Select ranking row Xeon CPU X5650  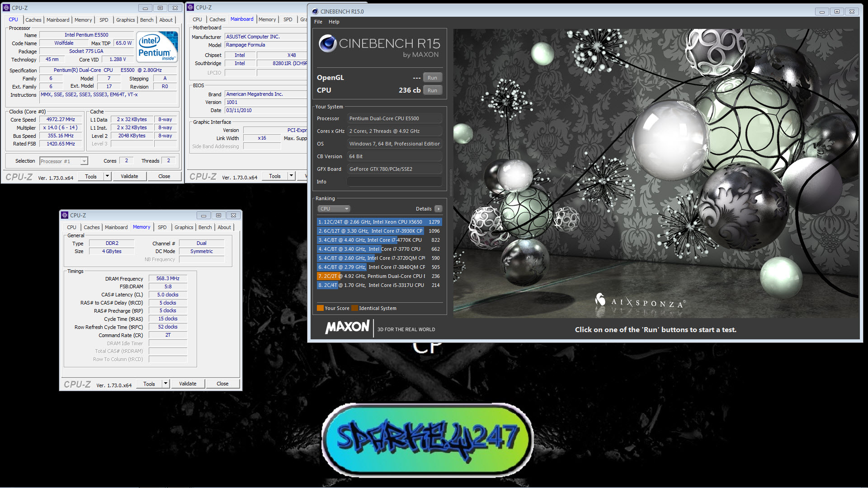[x=379, y=222]
